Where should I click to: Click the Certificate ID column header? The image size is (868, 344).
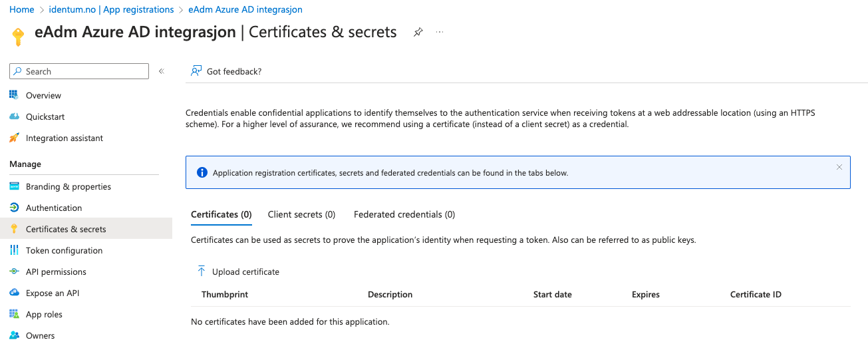(x=756, y=294)
